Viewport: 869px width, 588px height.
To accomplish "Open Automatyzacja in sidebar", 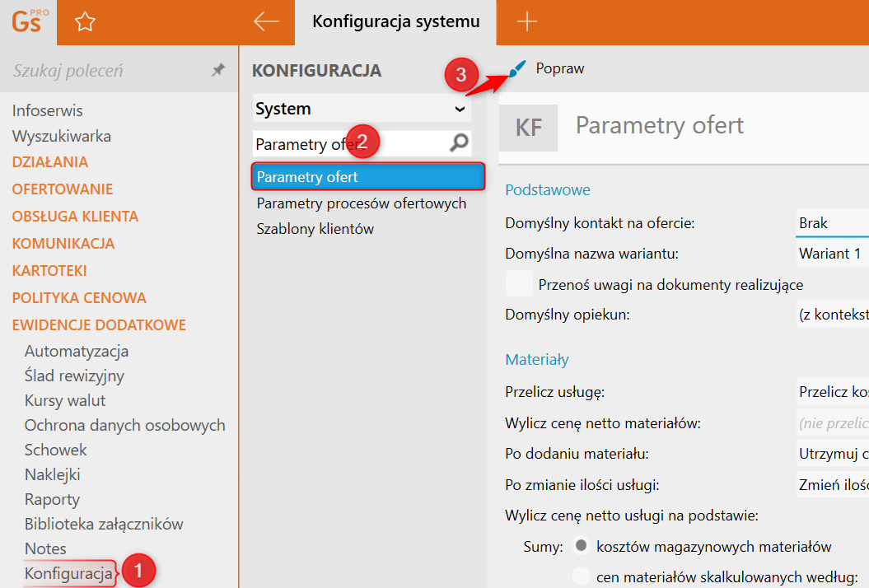I will (x=77, y=351).
